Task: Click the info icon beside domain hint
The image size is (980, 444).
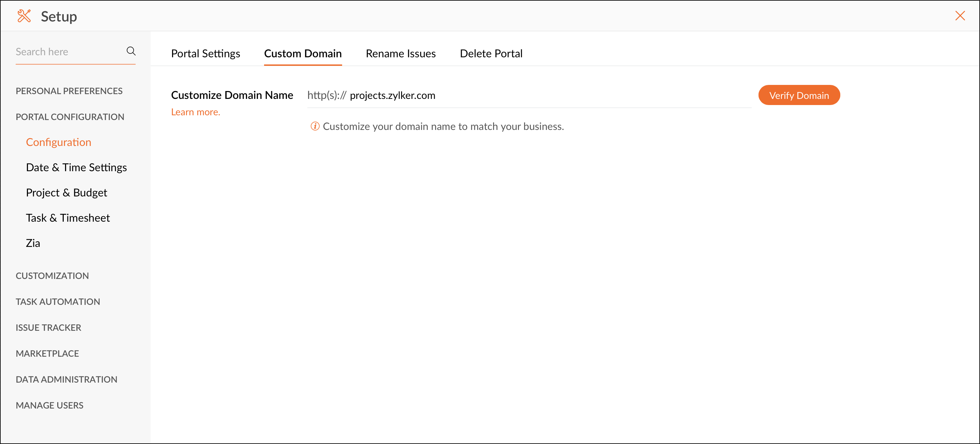Action: coord(315,126)
